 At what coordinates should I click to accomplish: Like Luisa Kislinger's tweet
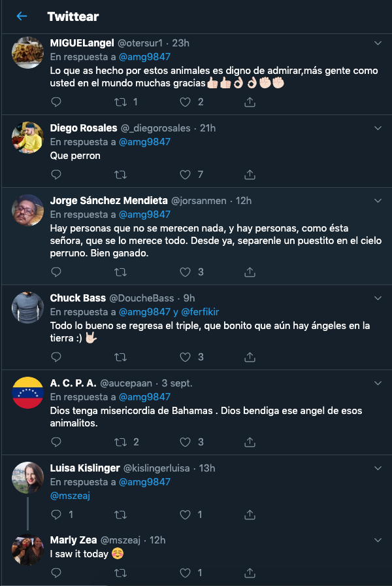point(185,515)
